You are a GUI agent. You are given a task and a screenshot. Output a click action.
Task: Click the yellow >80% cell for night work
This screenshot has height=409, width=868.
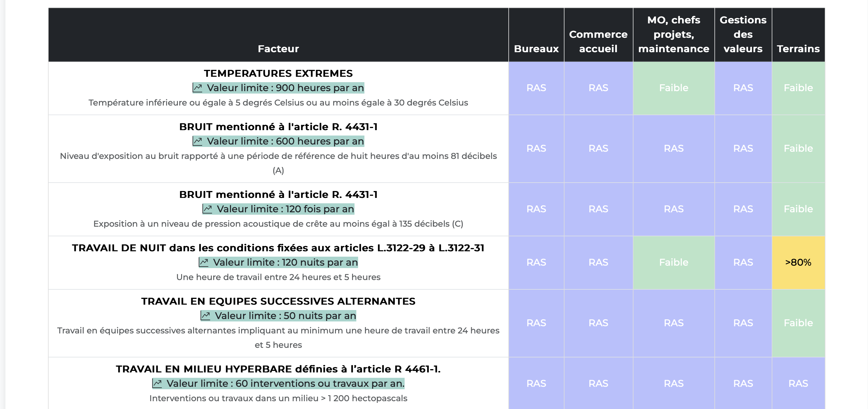click(798, 262)
